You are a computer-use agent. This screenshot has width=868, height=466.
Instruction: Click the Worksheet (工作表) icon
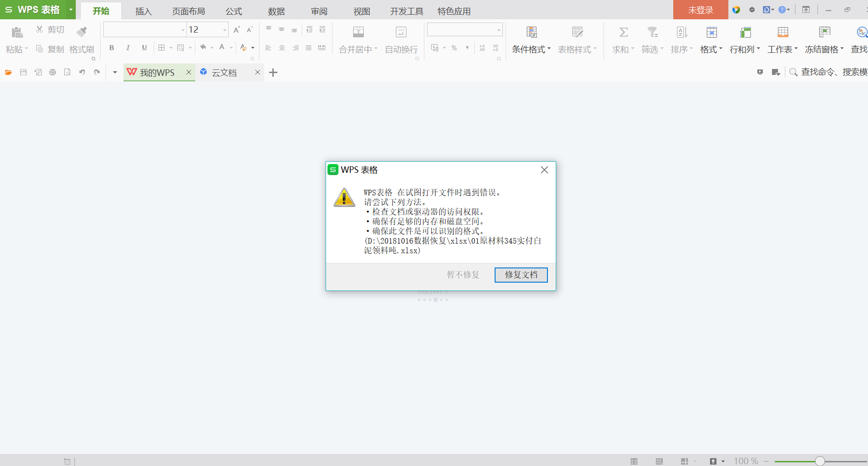pyautogui.click(x=783, y=32)
